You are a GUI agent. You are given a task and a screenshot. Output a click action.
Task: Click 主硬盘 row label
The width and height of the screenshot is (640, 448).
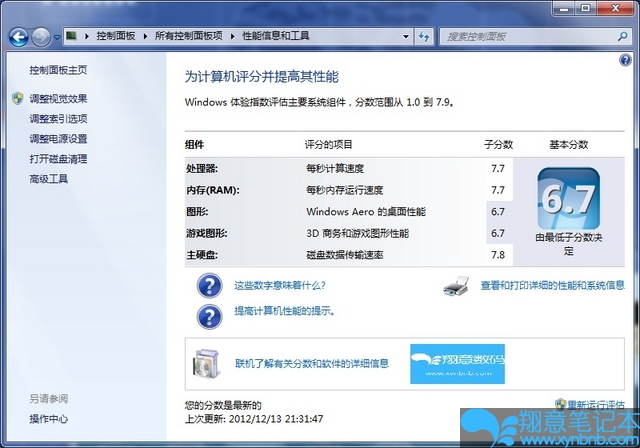point(202,255)
